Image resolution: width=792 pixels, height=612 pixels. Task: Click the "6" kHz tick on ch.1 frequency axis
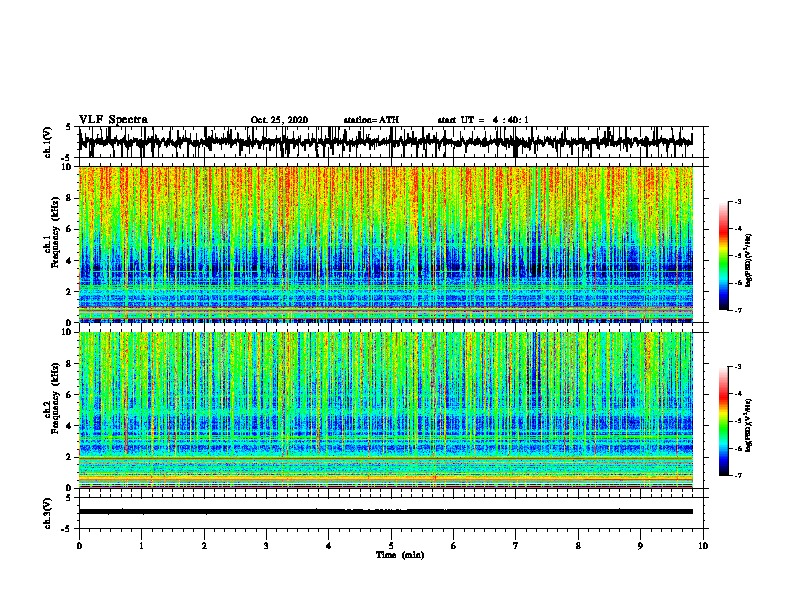70,229
